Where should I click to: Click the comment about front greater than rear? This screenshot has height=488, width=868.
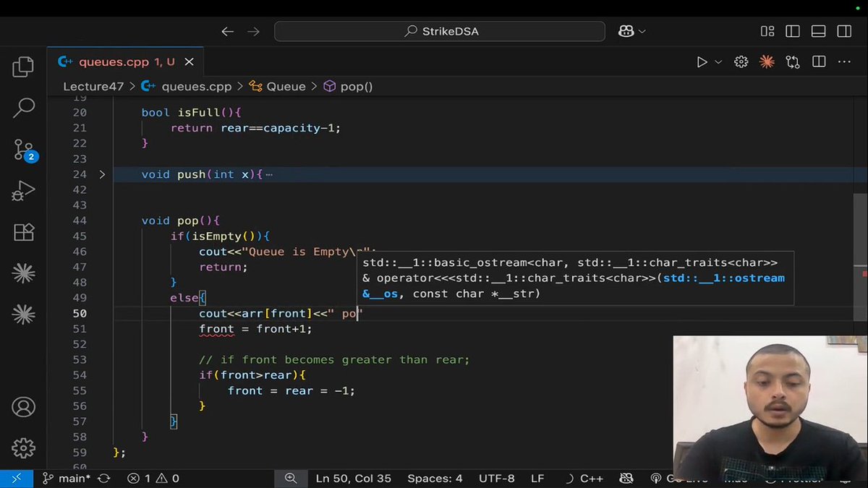[x=334, y=359]
